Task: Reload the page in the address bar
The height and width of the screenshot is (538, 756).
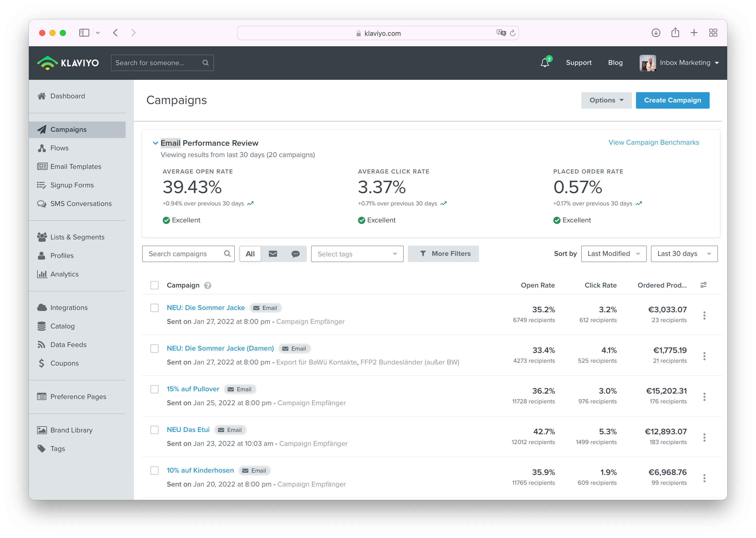Action: [512, 33]
